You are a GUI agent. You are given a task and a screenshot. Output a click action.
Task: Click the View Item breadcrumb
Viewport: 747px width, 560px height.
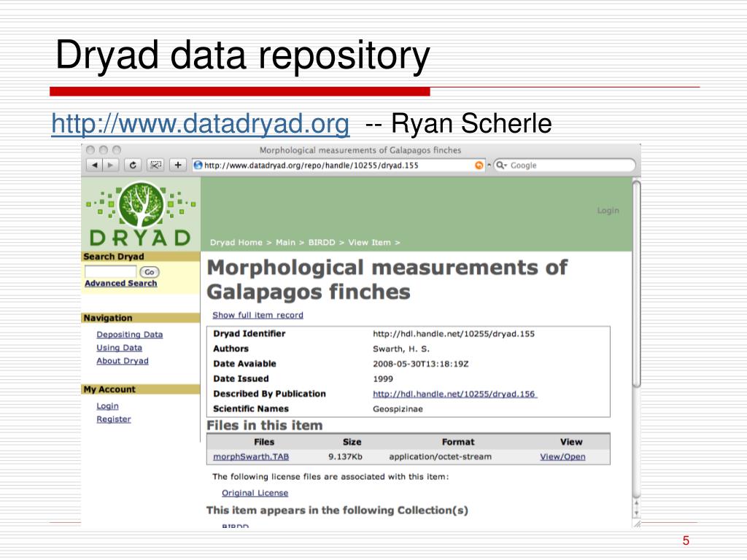(369, 242)
